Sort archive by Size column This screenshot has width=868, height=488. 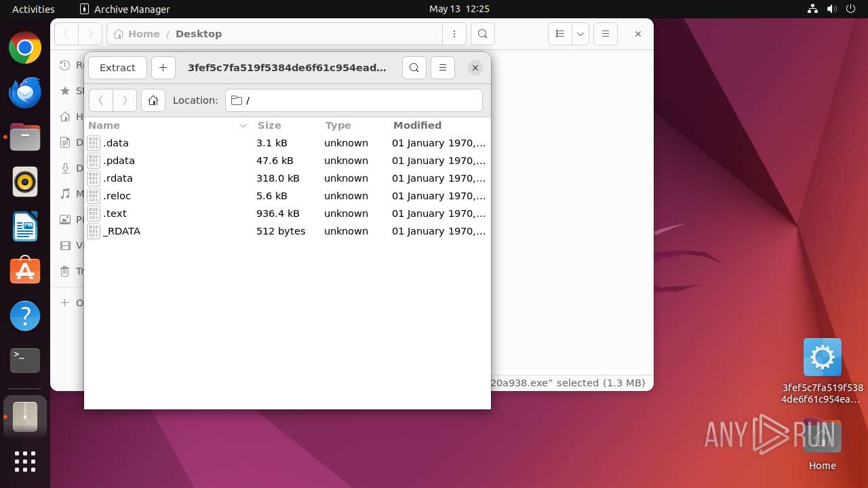click(x=286, y=125)
